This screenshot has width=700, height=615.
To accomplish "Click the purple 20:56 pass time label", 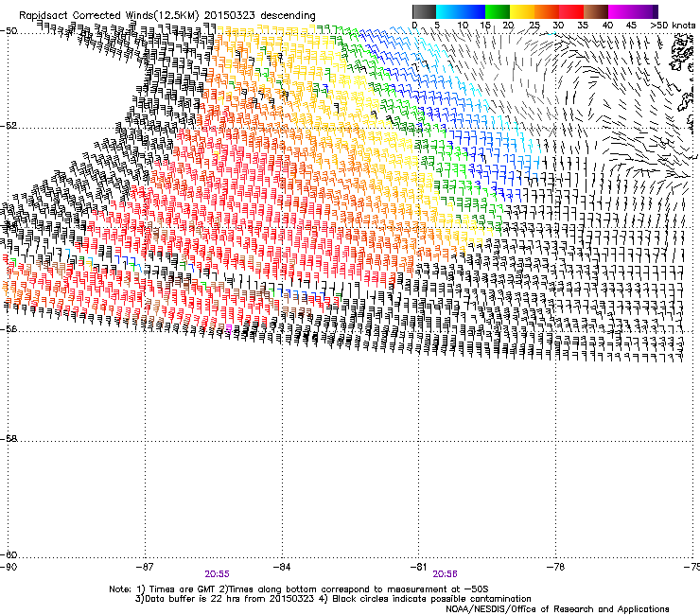I will pos(446,574).
